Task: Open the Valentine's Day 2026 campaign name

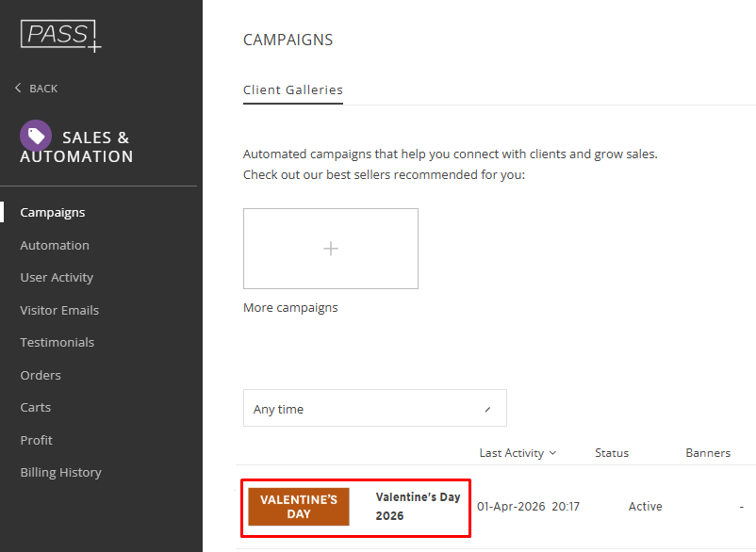Action: [418, 507]
